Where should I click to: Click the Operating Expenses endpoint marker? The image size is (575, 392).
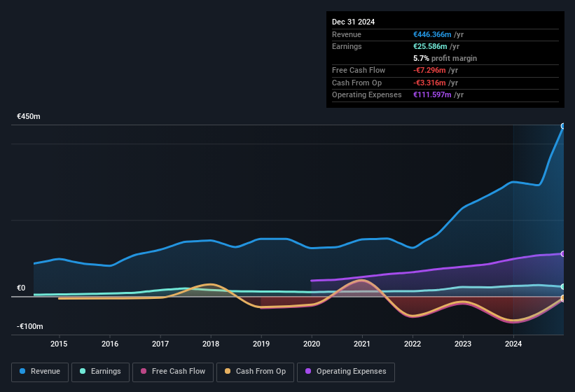(563, 254)
